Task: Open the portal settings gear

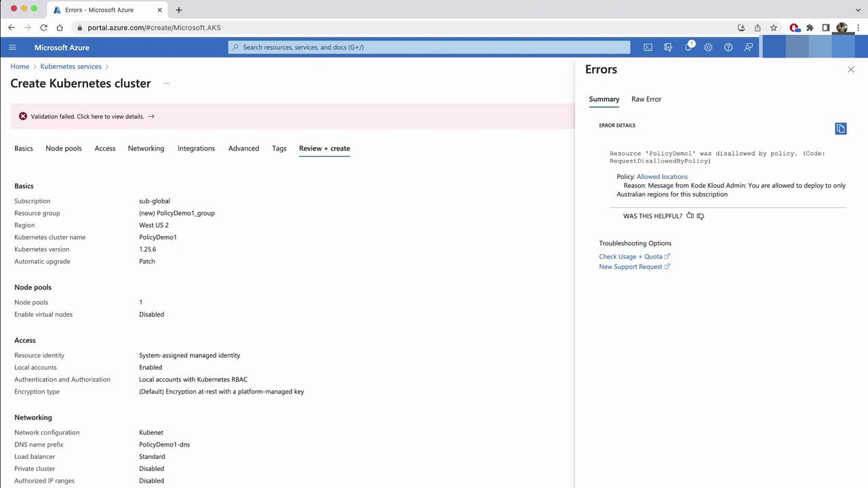Action: pos(708,47)
